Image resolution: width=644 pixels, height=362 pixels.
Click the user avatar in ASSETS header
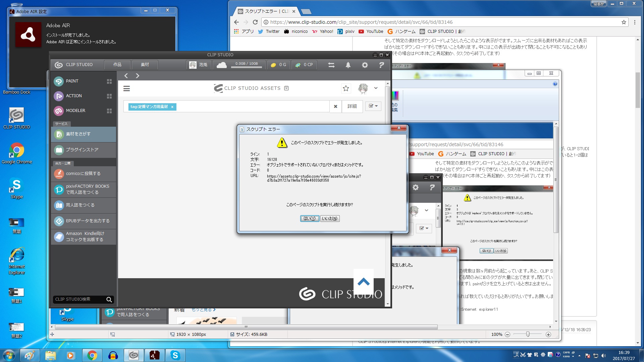pyautogui.click(x=363, y=88)
